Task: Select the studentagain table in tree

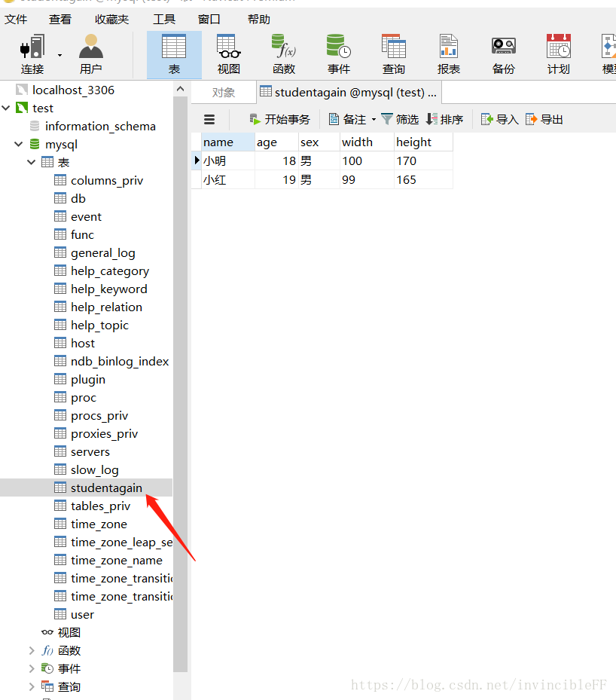Action: click(106, 488)
